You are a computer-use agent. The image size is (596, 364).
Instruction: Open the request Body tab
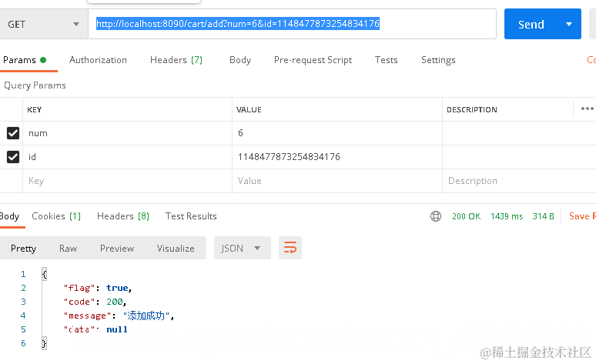point(240,60)
